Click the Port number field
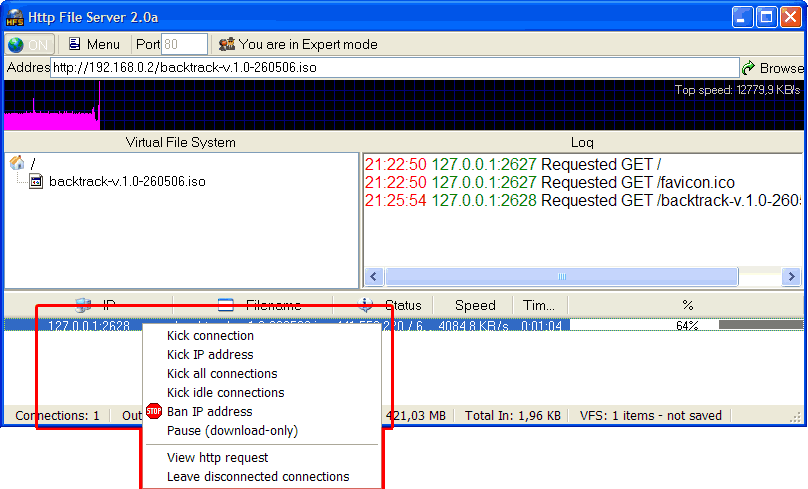 point(184,44)
